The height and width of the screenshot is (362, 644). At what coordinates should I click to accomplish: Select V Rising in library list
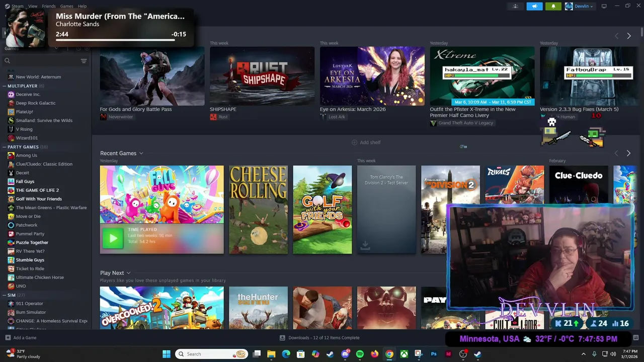coord(24,129)
